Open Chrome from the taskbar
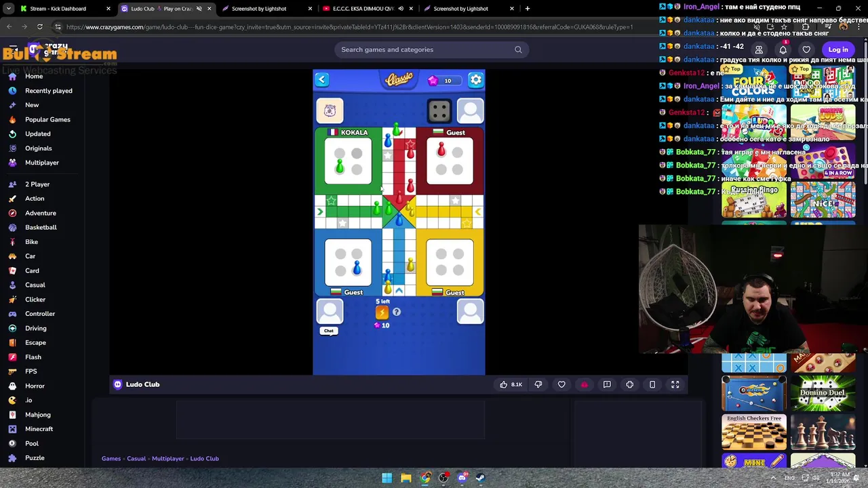 click(425, 479)
